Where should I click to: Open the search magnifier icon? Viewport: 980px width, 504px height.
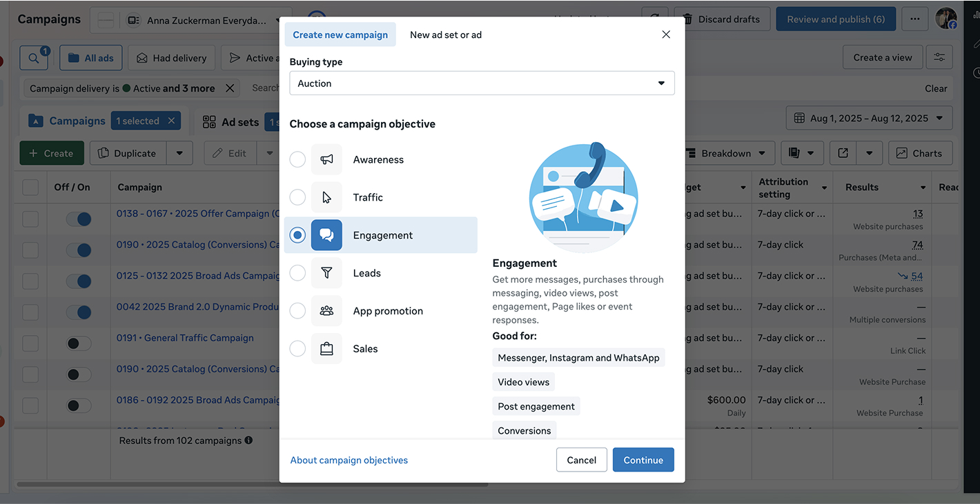tap(34, 58)
